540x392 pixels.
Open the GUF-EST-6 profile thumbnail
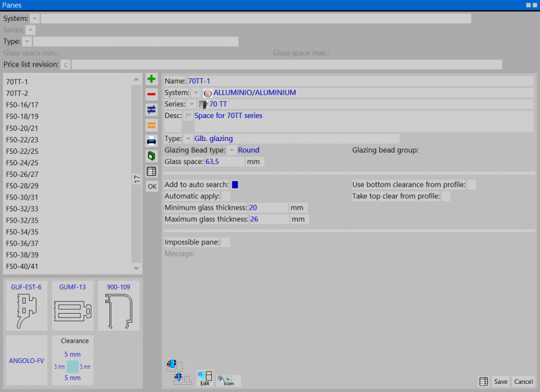click(x=26, y=306)
